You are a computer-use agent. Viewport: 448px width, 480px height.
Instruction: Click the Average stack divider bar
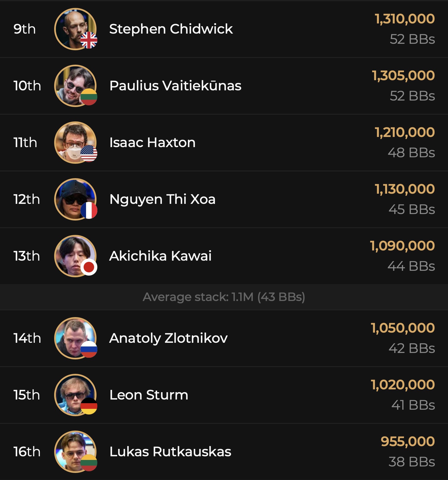tap(224, 297)
